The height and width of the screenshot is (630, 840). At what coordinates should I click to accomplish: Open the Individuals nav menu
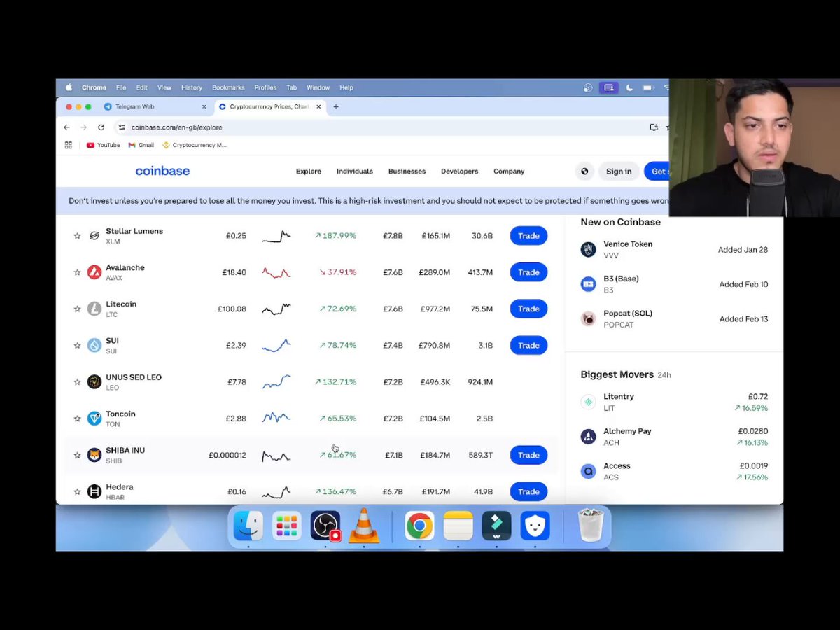(x=355, y=171)
